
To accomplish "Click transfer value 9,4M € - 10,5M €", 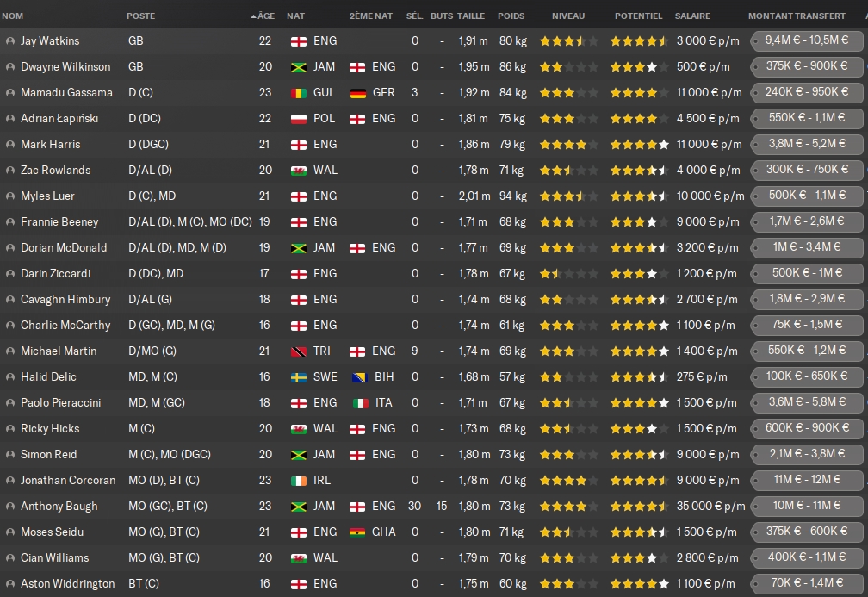I will pyautogui.click(x=807, y=40).
